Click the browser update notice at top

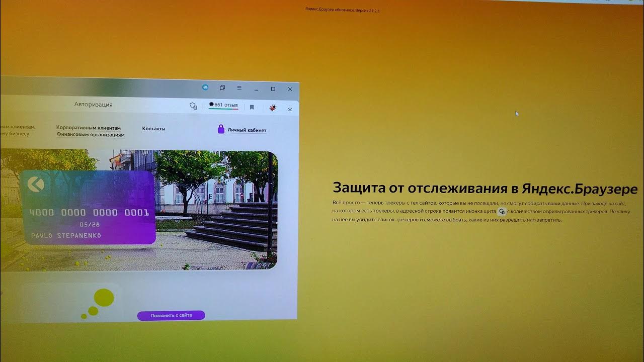pyautogui.click(x=342, y=10)
